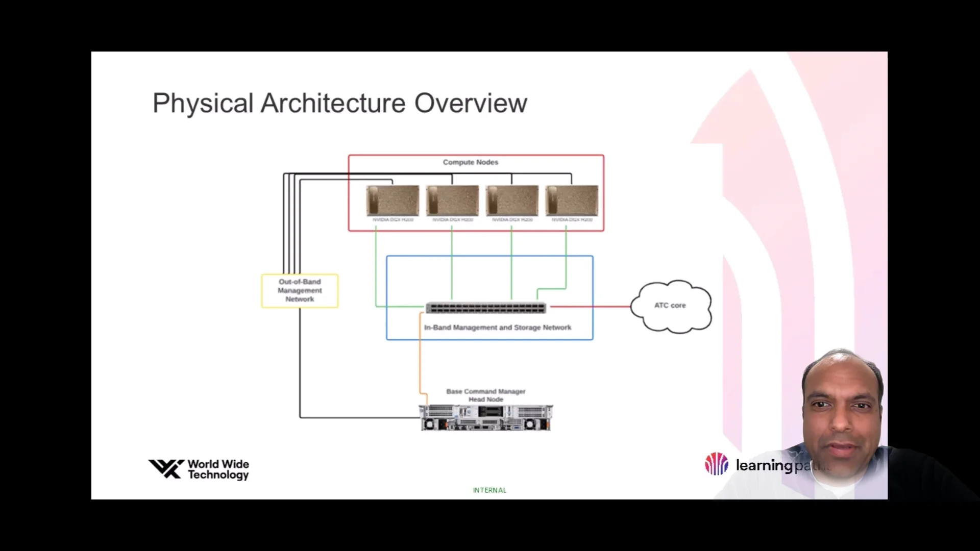Screen dimensions: 980x551
Task: Click the fourth NVIDIA DGX H200 node image
Action: pos(572,201)
